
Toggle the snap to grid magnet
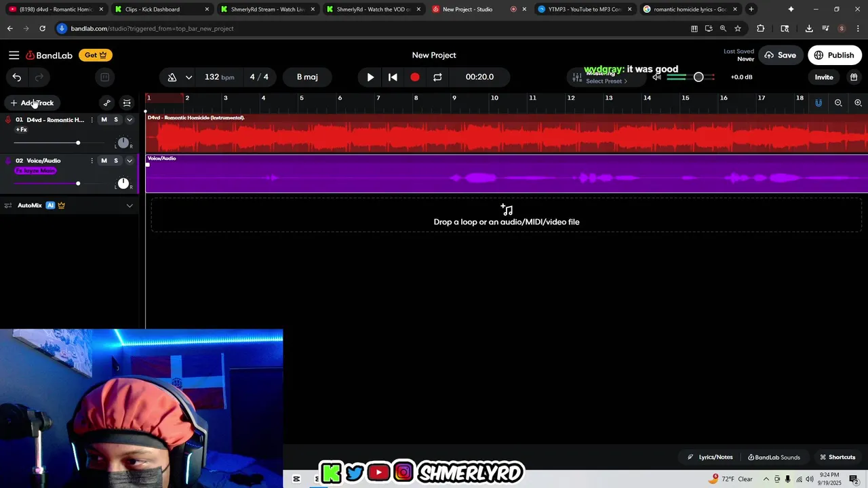[818, 103]
